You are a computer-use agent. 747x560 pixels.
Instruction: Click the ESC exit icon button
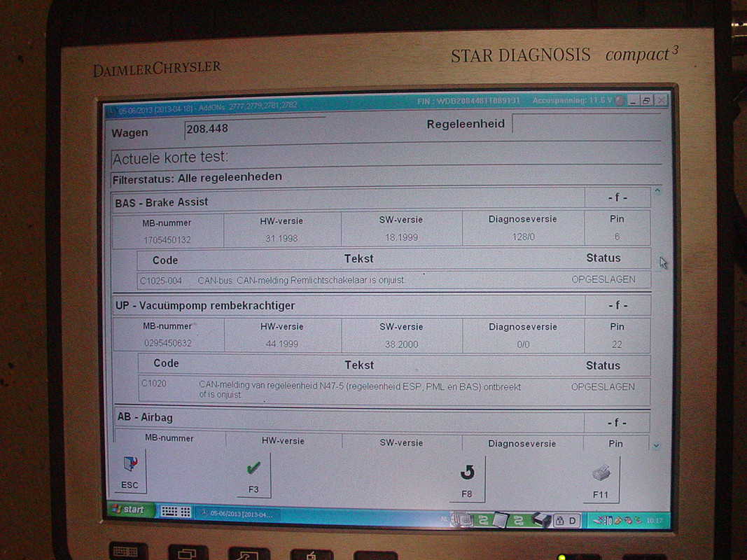[x=130, y=471]
